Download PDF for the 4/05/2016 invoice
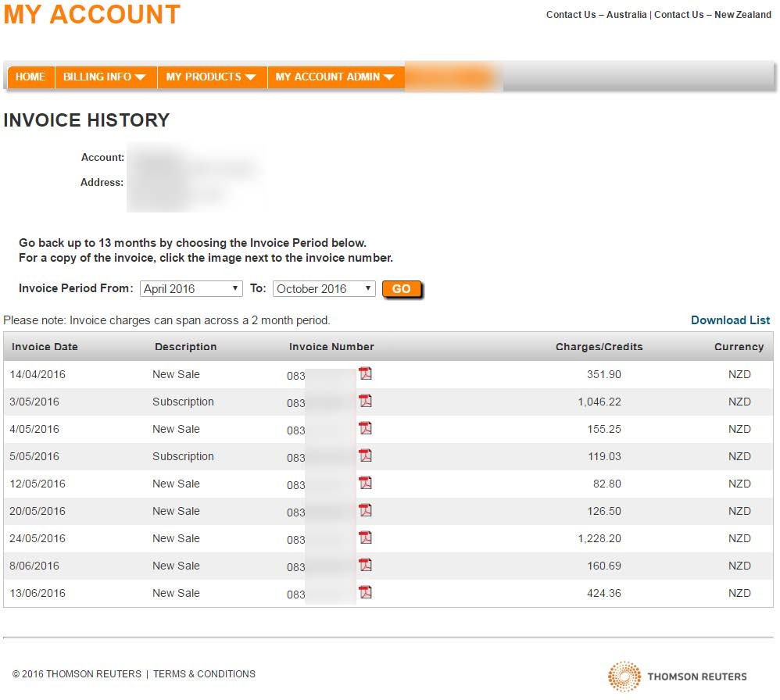 tap(365, 428)
